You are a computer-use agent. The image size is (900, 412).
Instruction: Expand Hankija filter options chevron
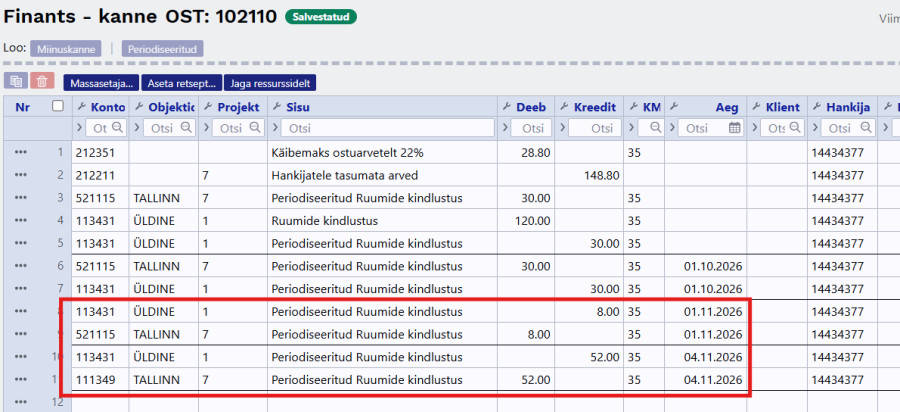coord(815,128)
